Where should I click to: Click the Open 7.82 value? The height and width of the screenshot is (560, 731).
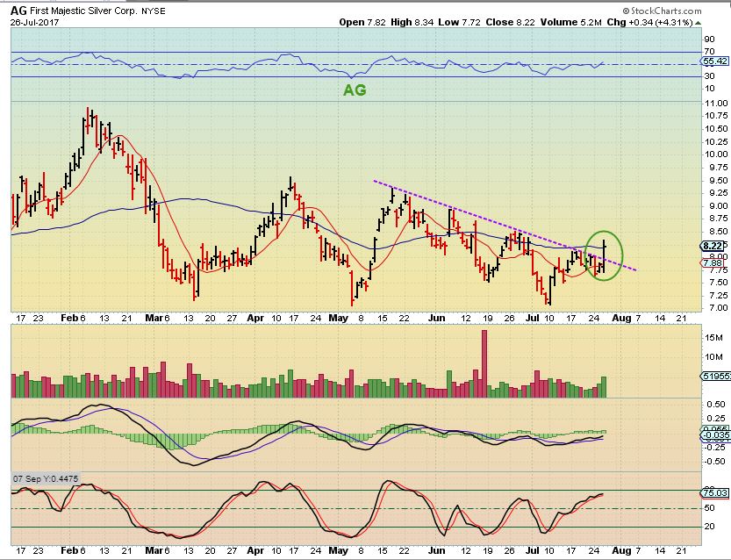362,22
